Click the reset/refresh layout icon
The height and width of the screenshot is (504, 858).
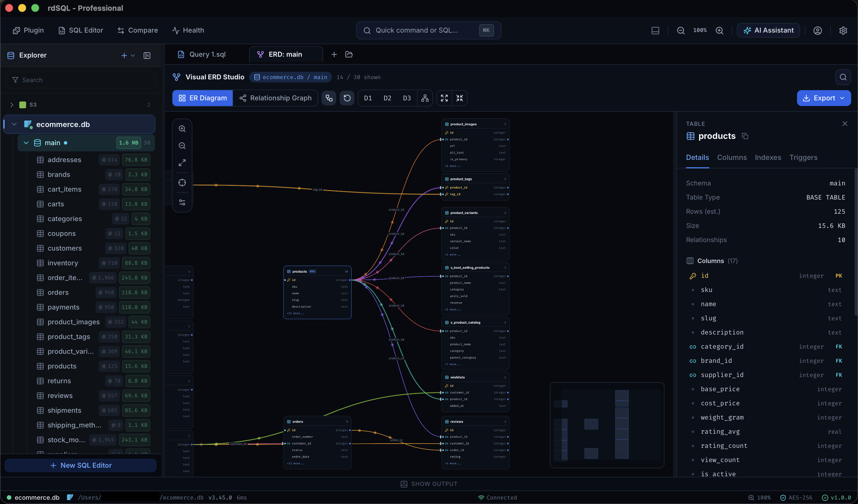click(347, 98)
